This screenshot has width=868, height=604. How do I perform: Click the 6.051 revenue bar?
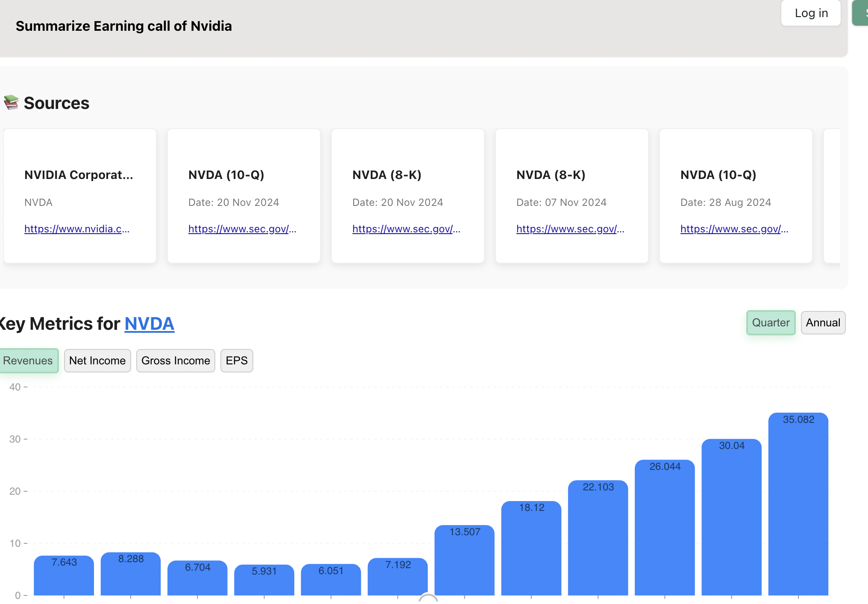331,580
